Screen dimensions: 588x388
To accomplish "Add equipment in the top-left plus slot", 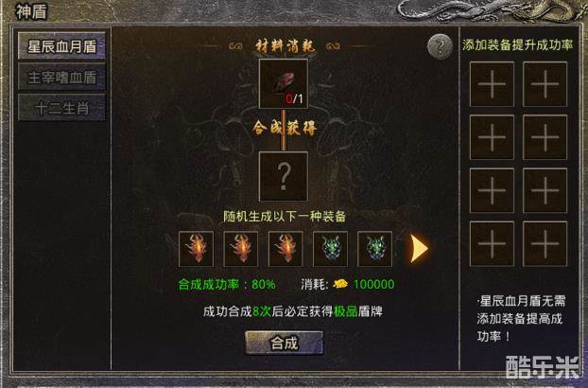I will [x=492, y=84].
